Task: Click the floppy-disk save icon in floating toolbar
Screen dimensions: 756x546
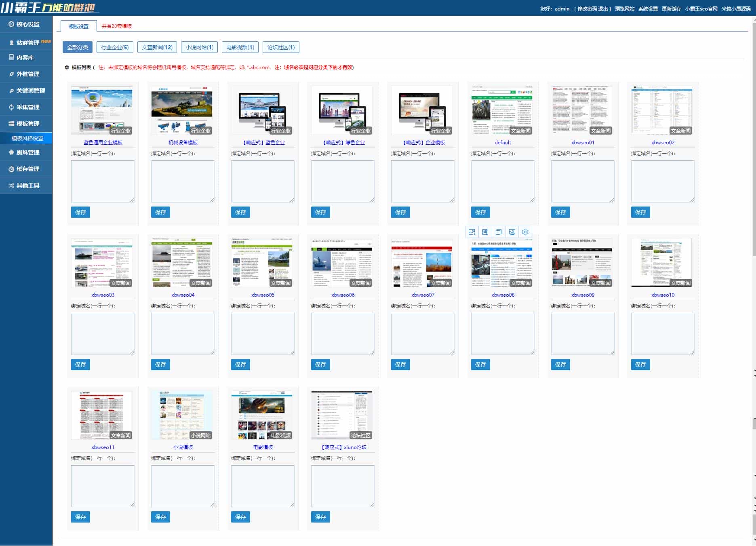Action: [485, 232]
